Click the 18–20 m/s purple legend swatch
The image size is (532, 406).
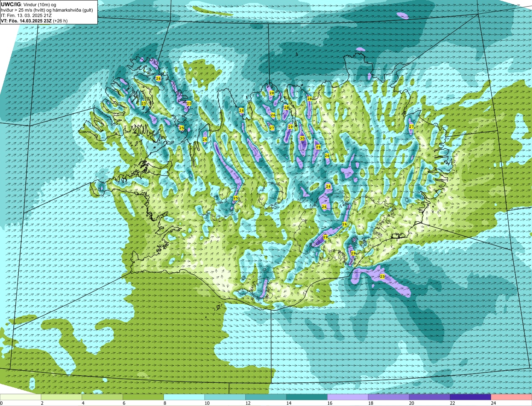tap(389, 397)
